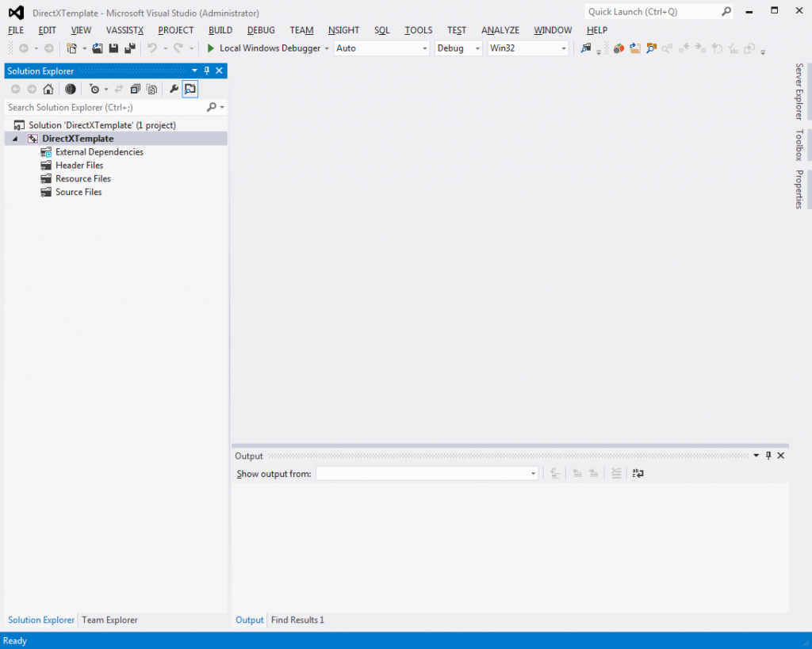Open Solution Explorer search options dropdown
The width and height of the screenshot is (812, 649).
(222, 107)
